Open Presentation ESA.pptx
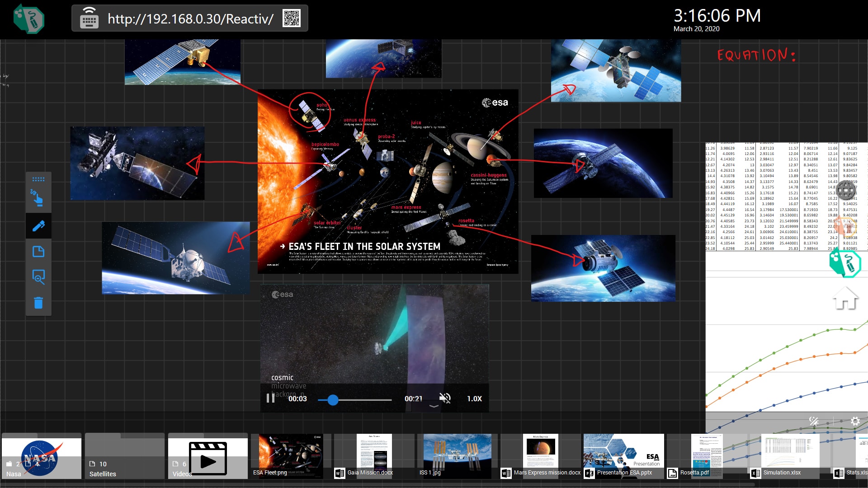The height and width of the screenshot is (488, 868). point(624,456)
